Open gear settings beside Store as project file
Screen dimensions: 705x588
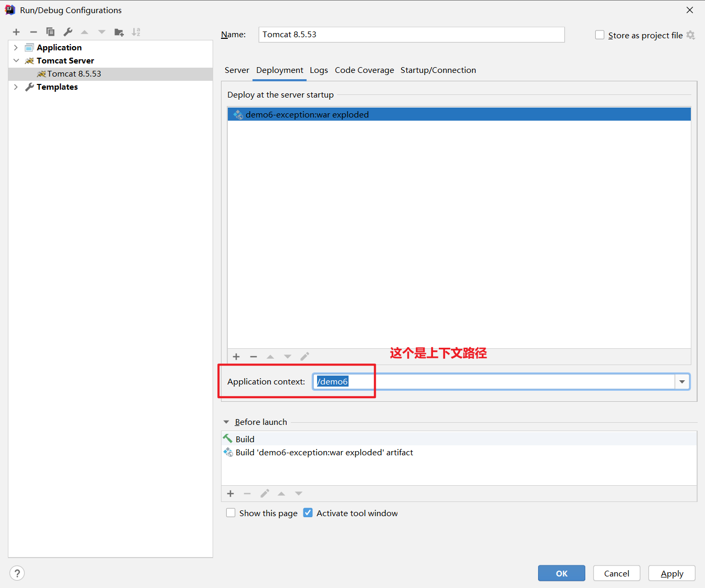click(x=691, y=35)
